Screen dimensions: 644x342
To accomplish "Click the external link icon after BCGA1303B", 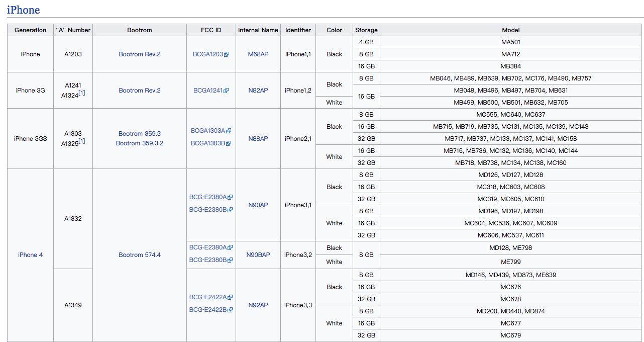I will click(229, 144).
